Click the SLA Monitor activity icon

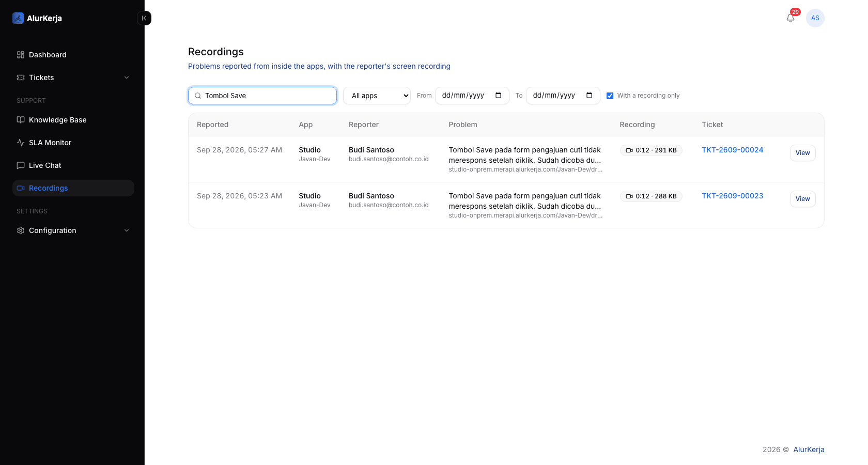[21, 143]
